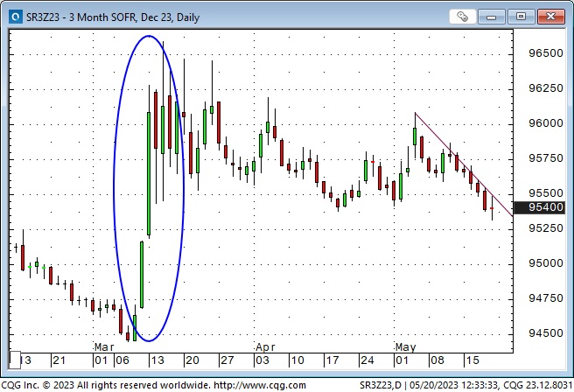Click the 96000 price axis label
Viewport: 574px width, 392px height.
coord(546,123)
